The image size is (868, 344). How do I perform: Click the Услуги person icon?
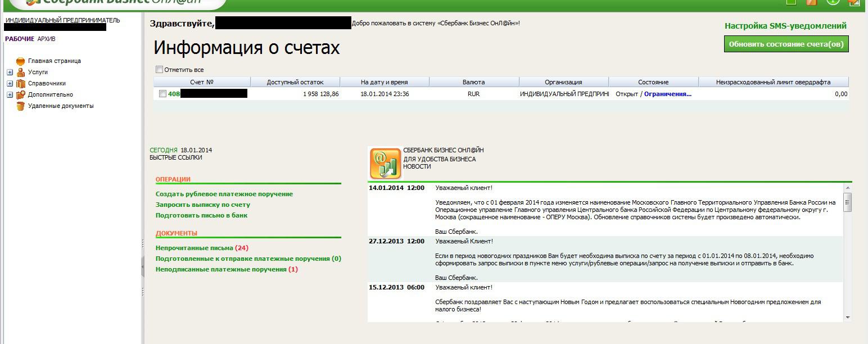point(21,73)
